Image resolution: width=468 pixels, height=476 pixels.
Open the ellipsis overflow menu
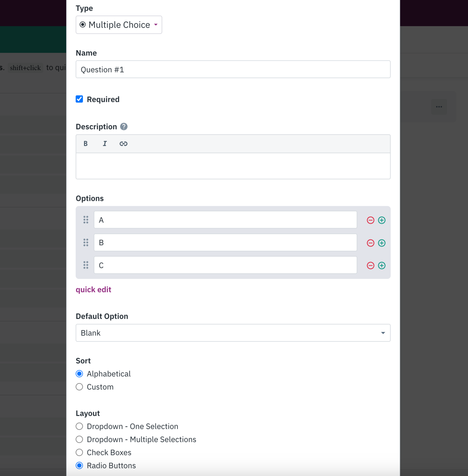439,107
